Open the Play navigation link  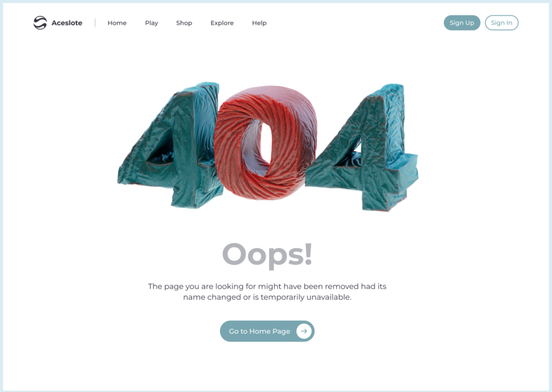(x=151, y=23)
